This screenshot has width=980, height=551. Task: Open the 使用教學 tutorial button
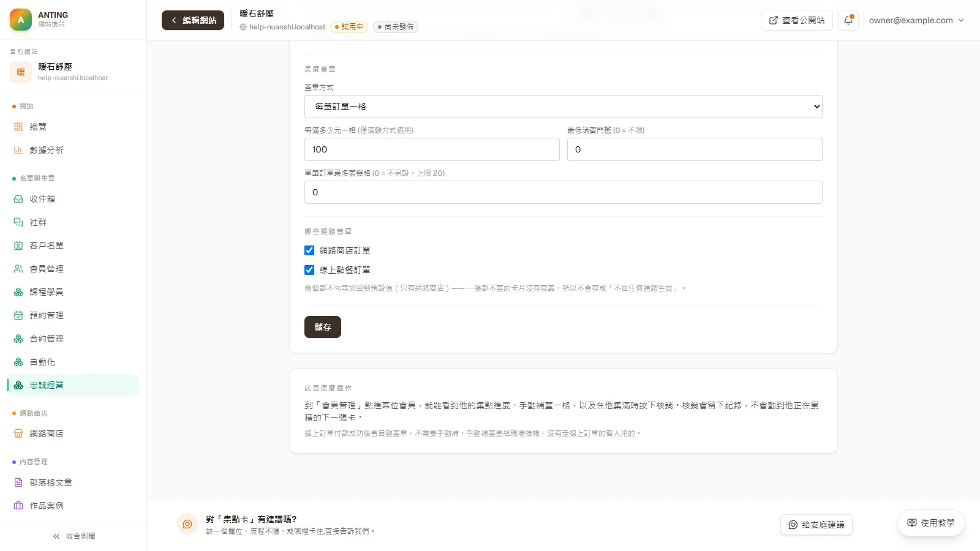[931, 523]
